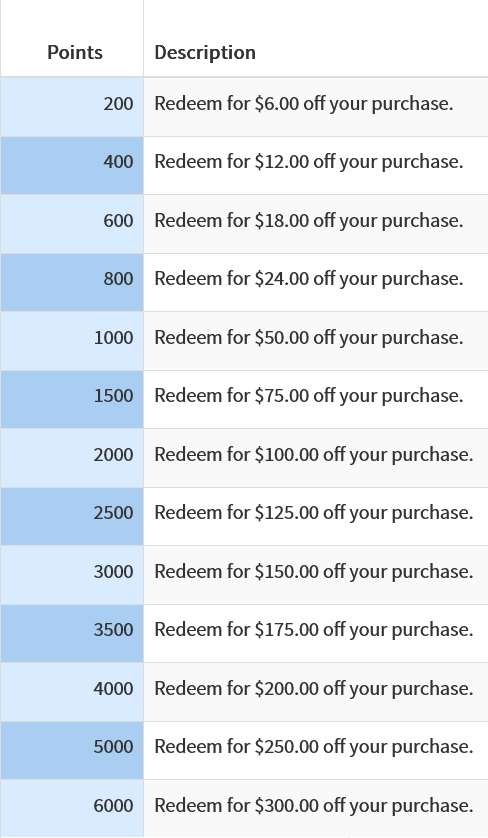
Task: Select the 1000 points cell
Action: click(72, 341)
